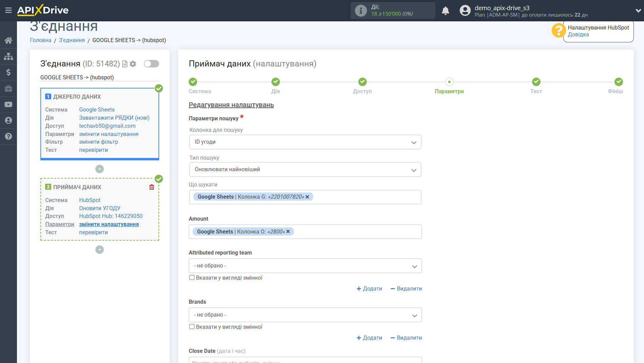This screenshot has height=363, width=644.
Task: Click the user avatar icon
Action: tap(465, 11)
